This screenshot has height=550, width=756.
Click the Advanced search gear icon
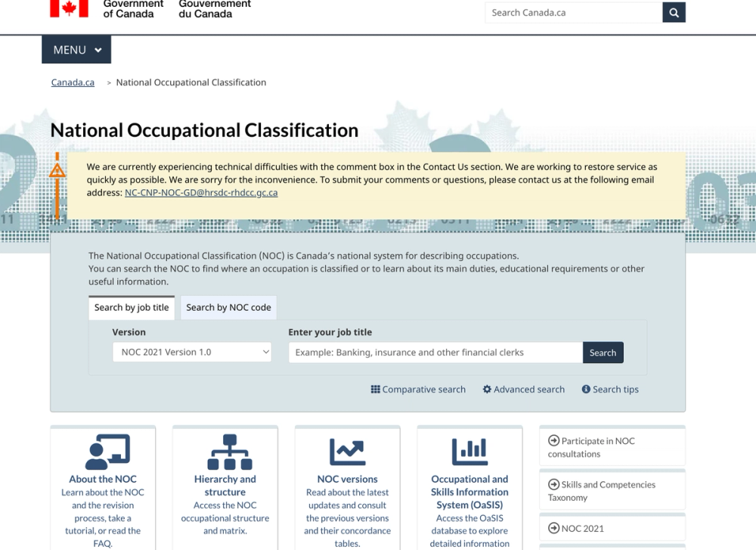487,390
